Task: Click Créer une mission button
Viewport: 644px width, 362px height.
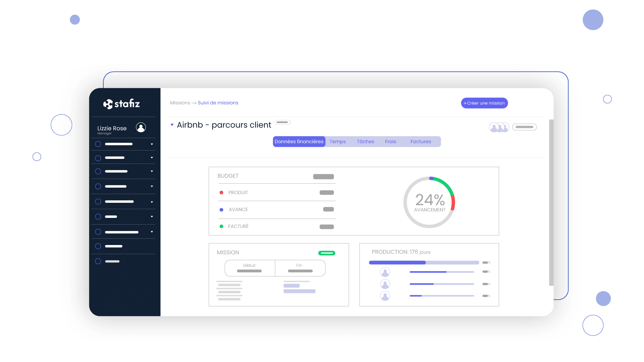Action: 484,103
